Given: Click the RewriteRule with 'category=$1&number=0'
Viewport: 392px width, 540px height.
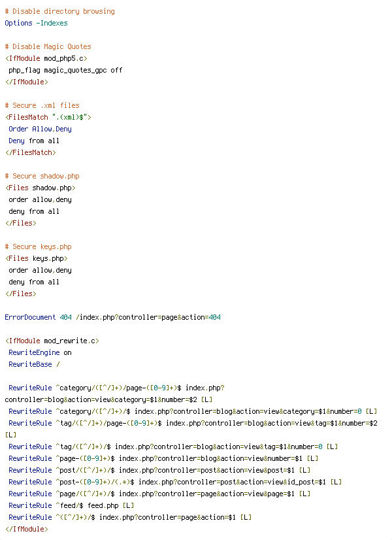Looking at the screenshot, I should click(193, 412).
